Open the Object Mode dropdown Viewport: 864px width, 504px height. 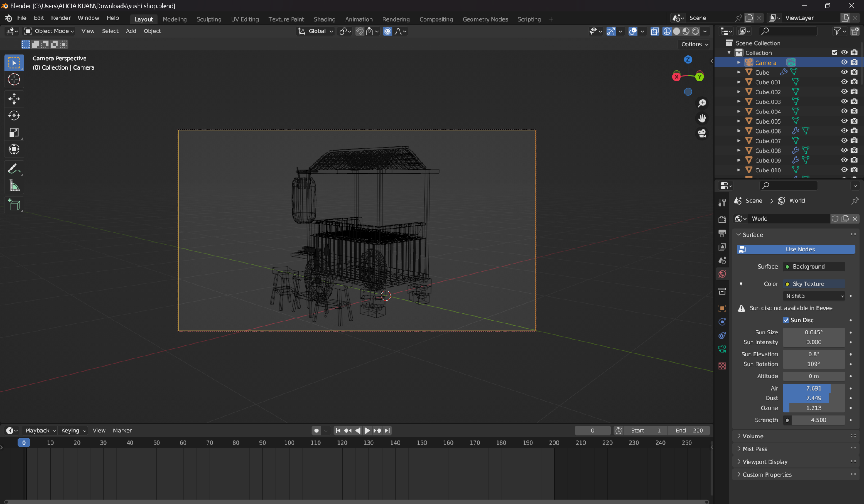click(x=49, y=31)
